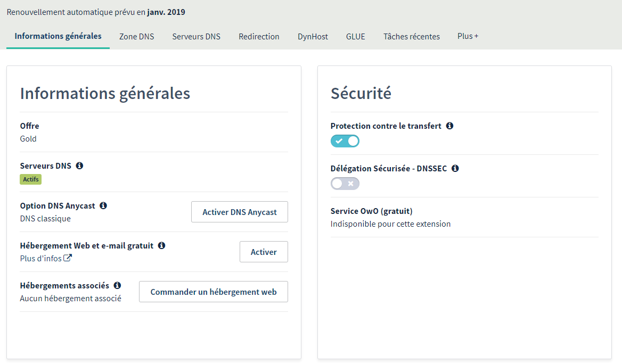This screenshot has width=622, height=364.
Task: Click info icon for Protection contre le transfert
Action: (449, 126)
